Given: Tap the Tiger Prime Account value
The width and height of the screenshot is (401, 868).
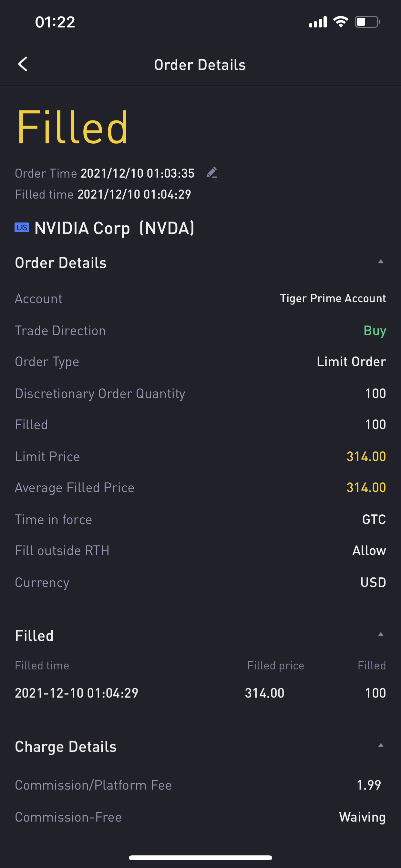Looking at the screenshot, I should (x=333, y=299).
